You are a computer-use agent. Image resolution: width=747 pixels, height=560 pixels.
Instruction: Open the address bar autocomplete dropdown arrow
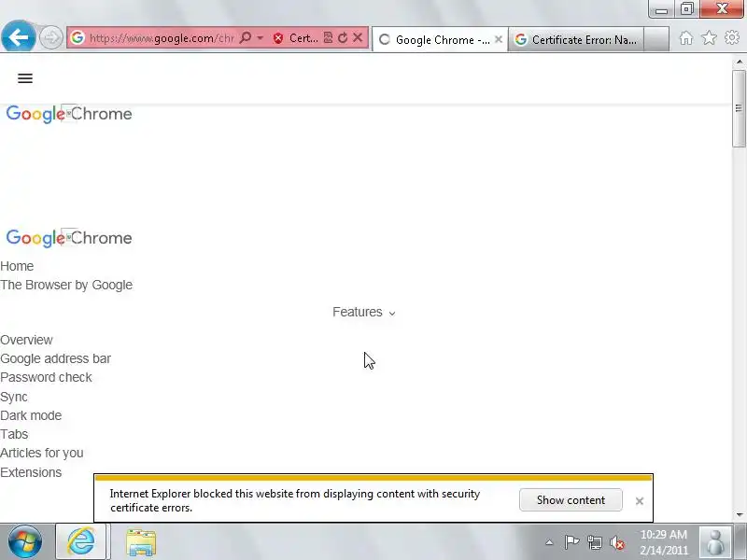(x=261, y=37)
